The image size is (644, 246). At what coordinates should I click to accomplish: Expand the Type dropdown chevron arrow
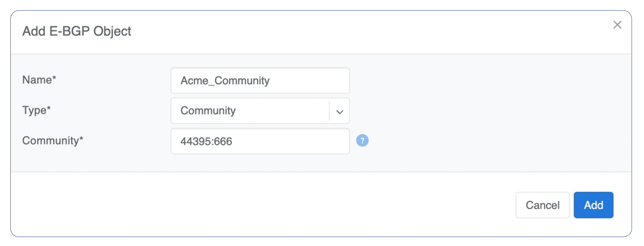340,112
